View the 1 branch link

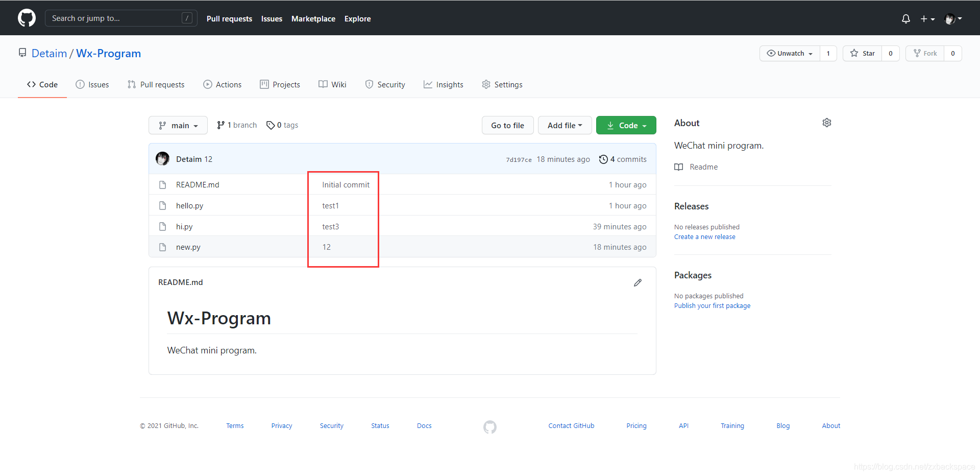[x=237, y=125]
